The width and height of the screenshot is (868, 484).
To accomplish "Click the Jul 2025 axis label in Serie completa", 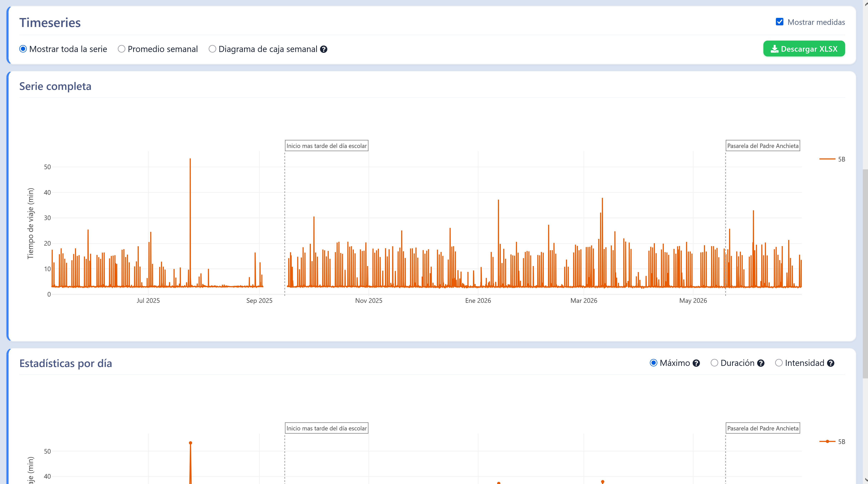I will [148, 301].
